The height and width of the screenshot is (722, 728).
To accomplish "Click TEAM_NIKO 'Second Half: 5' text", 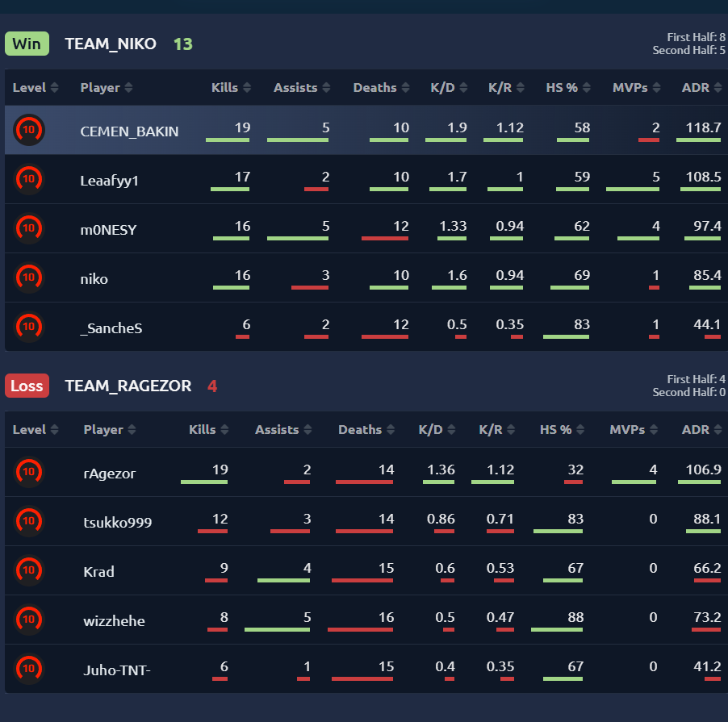I will (x=689, y=50).
